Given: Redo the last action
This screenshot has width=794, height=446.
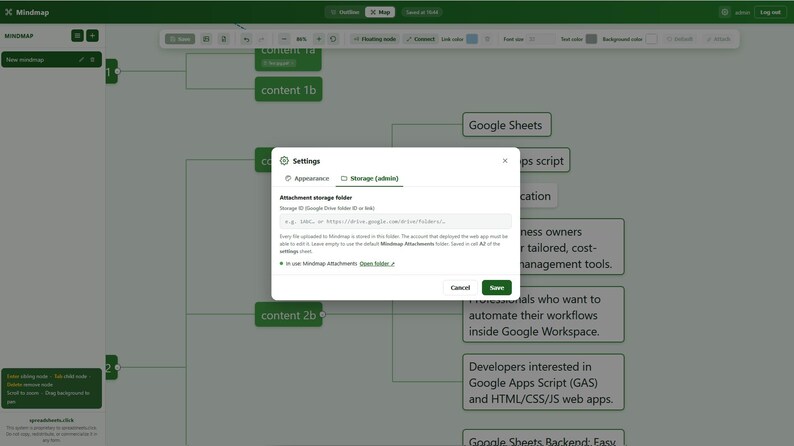Looking at the screenshot, I should (261, 39).
